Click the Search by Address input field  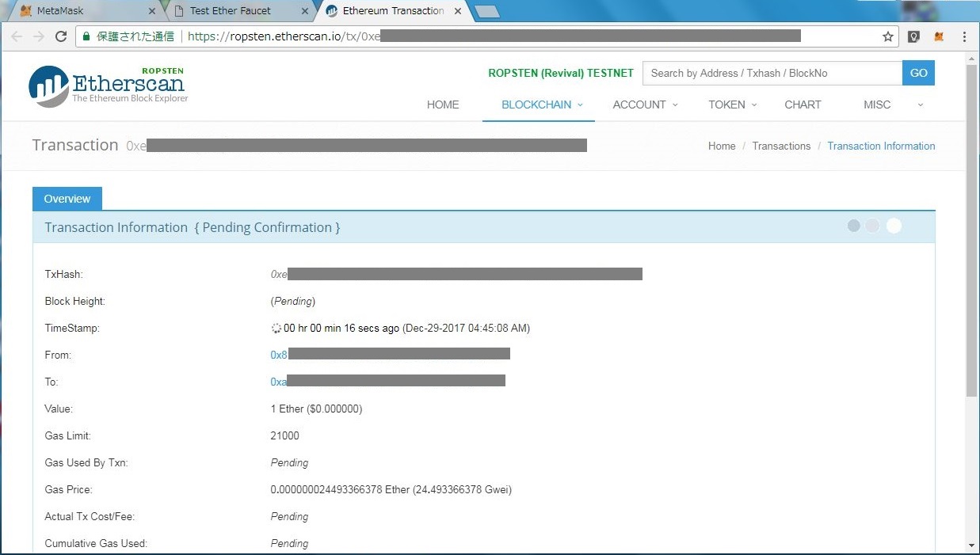pyautogui.click(x=772, y=73)
